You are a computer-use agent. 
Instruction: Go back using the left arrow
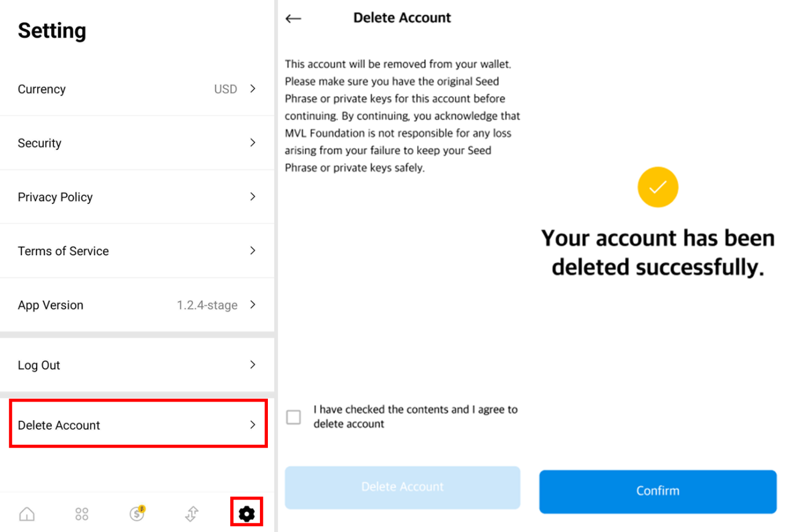[x=293, y=19]
